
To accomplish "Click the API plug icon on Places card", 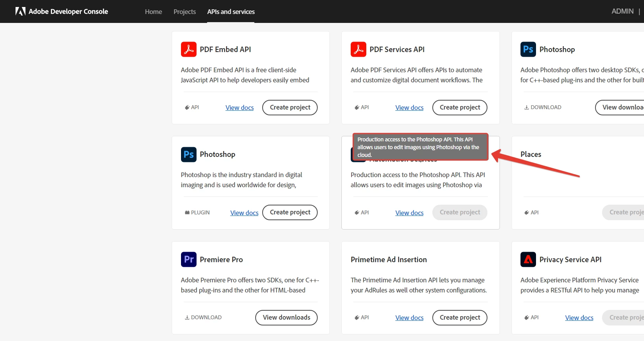I will click(x=527, y=212).
